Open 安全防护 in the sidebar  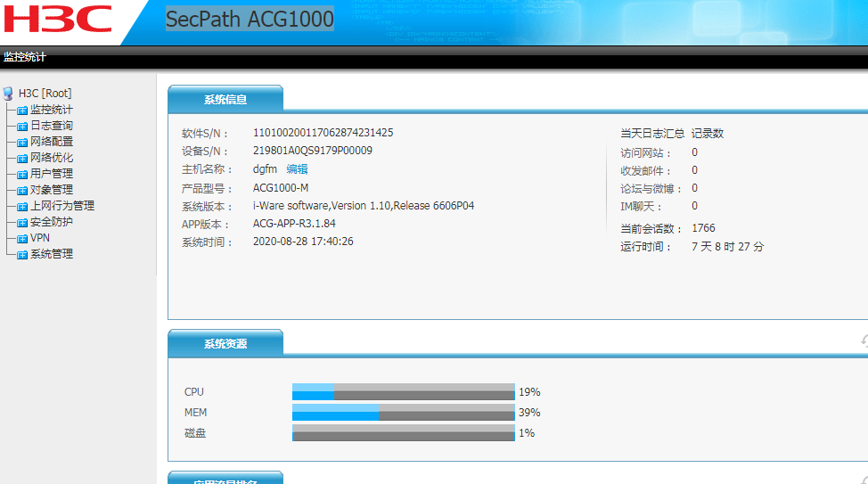click(x=52, y=222)
